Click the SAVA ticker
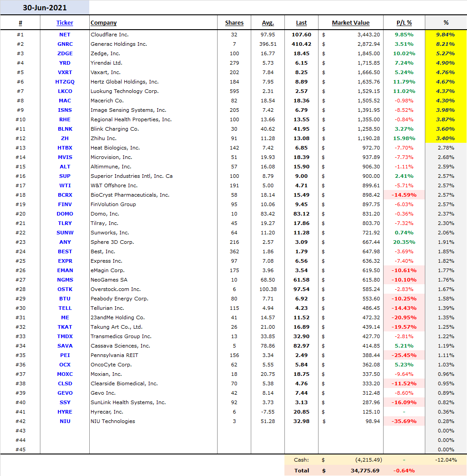This screenshot has width=467, height=476. pos(65,346)
